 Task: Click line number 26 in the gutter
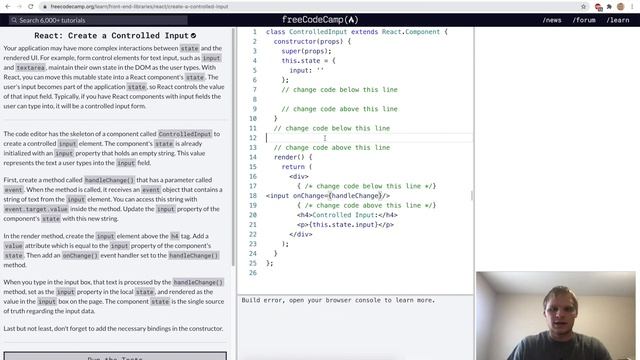click(x=253, y=273)
